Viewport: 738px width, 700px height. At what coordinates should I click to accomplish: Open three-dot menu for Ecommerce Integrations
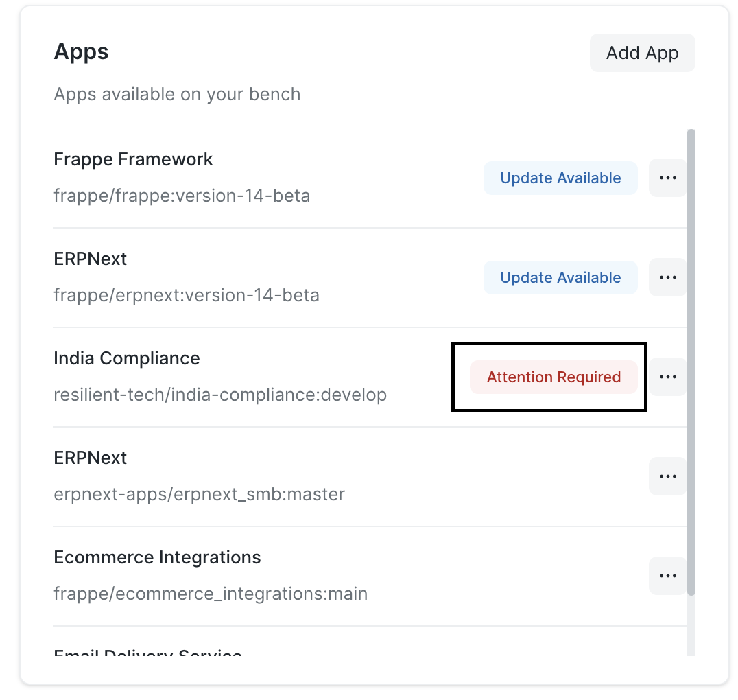coord(667,576)
